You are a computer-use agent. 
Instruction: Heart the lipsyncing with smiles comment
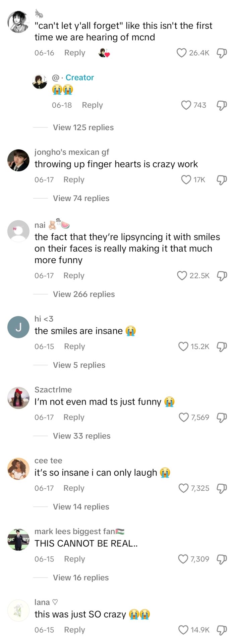182,276
